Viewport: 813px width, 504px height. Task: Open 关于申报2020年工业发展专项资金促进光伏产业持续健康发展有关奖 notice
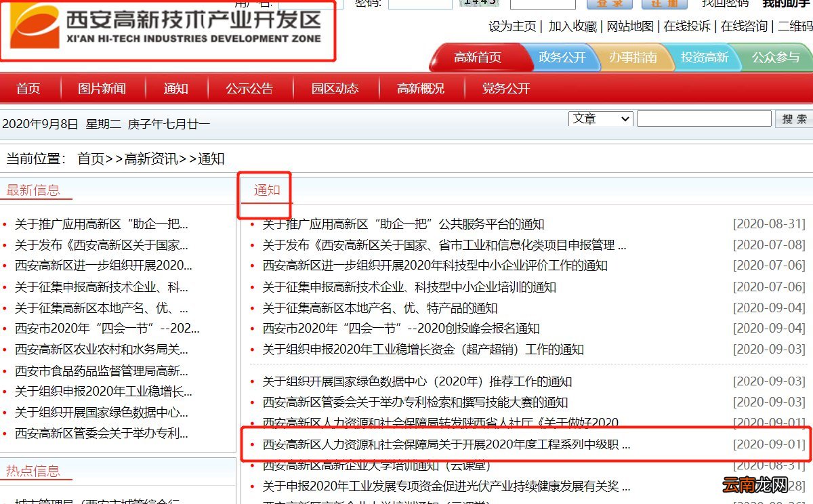pyautogui.click(x=446, y=487)
